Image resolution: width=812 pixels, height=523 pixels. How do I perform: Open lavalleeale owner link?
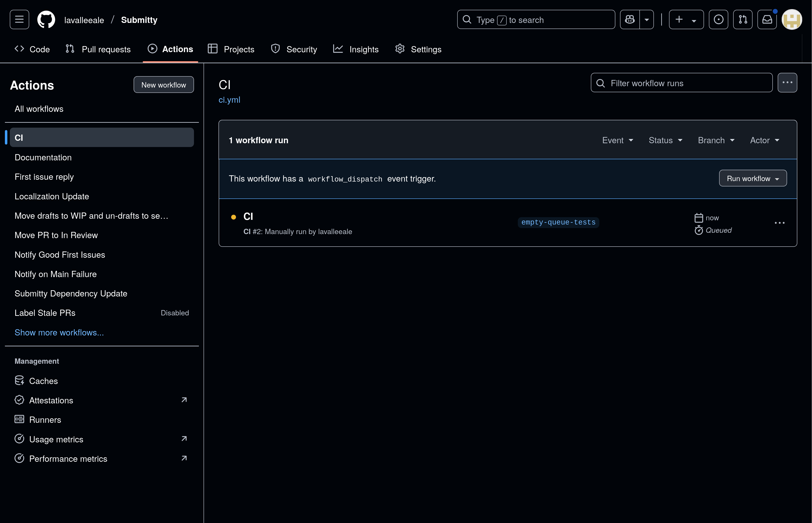click(x=84, y=20)
